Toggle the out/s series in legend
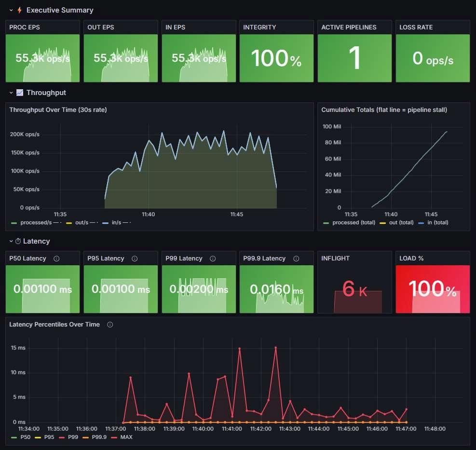 tap(82, 222)
